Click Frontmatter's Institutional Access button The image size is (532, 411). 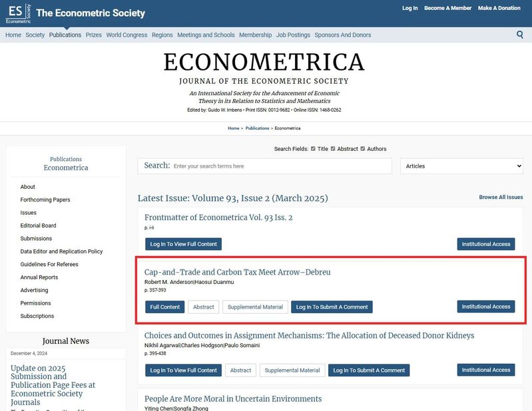[486, 244]
